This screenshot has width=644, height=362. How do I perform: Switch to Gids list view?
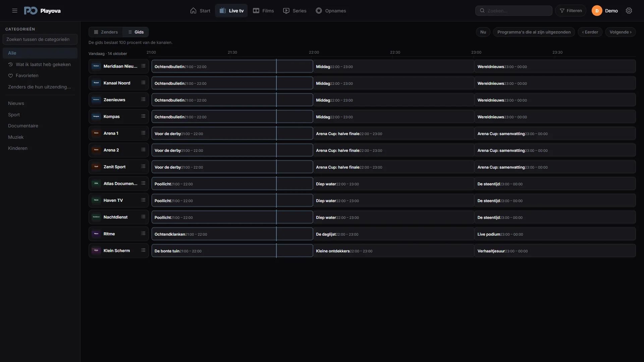(x=136, y=32)
